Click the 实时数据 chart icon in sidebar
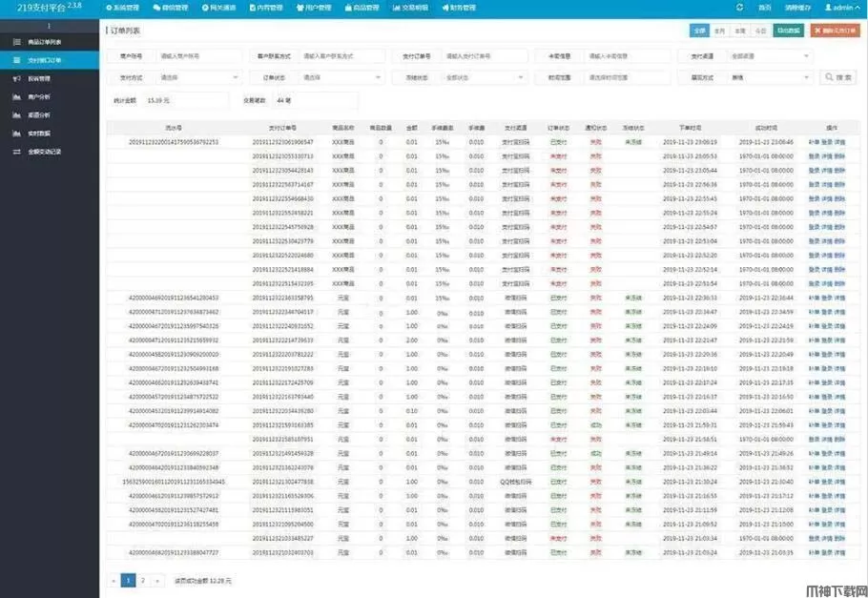Viewport: 868px width, 598px height. pyautogui.click(x=17, y=133)
